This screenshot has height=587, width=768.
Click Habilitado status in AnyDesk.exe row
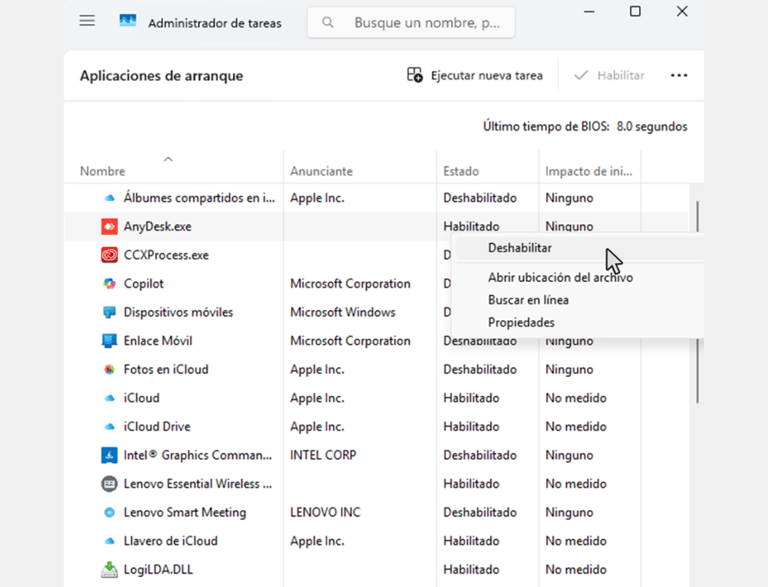(471, 226)
